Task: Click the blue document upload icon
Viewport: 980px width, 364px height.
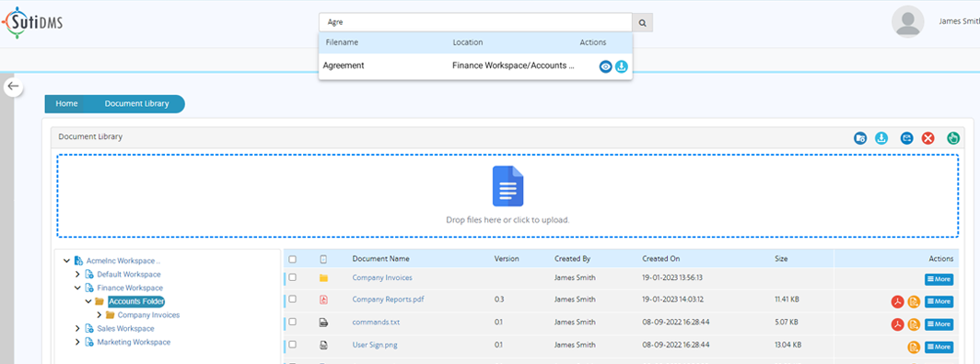Action: [x=507, y=186]
